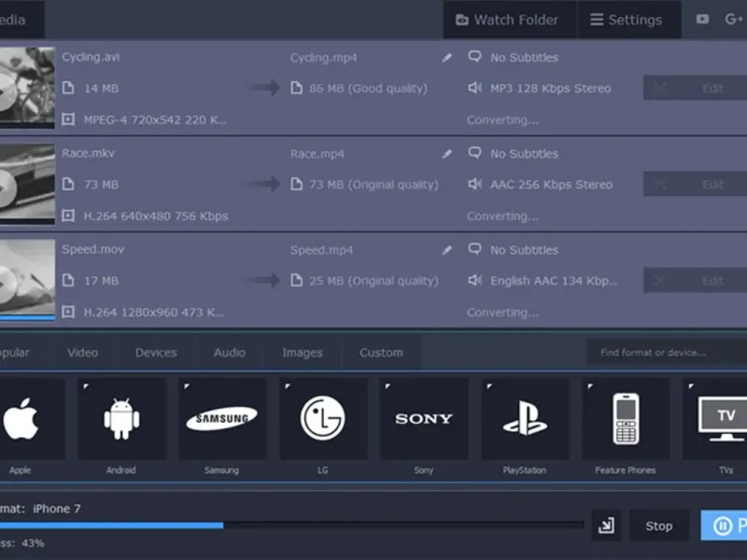The width and height of the screenshot is (747, 560).
Task: Click the Google Plus icon
Action: (x=734, y=19)
